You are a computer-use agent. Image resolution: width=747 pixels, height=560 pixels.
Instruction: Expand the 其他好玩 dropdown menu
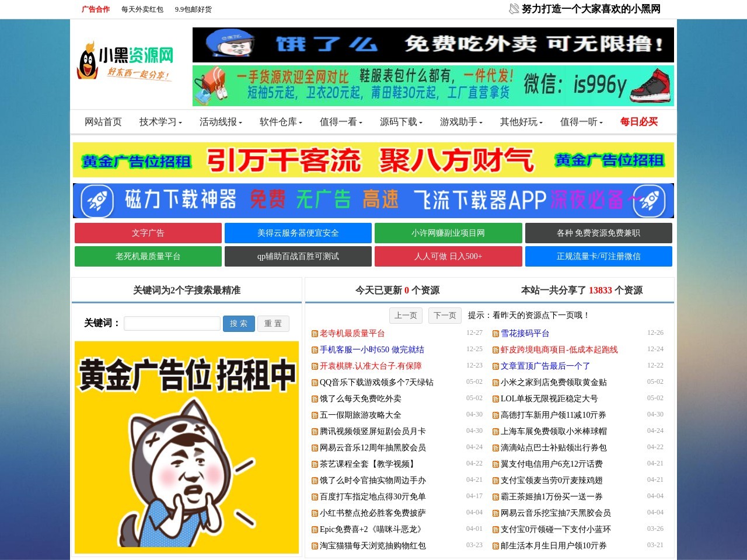click(521, 122)
